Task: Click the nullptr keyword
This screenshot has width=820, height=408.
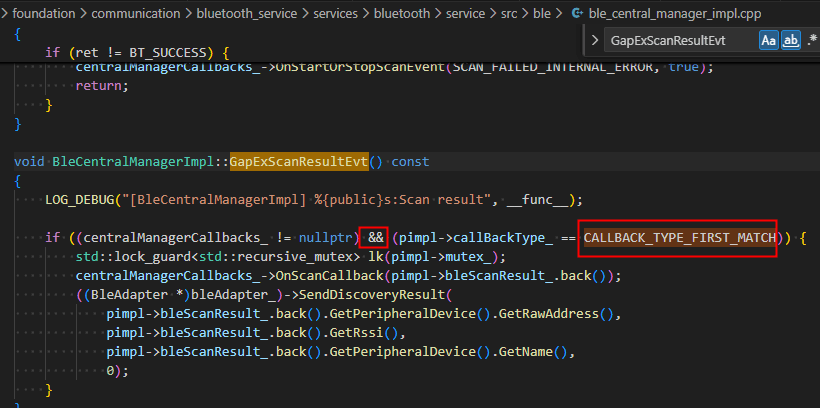Action: coord(326,238)
